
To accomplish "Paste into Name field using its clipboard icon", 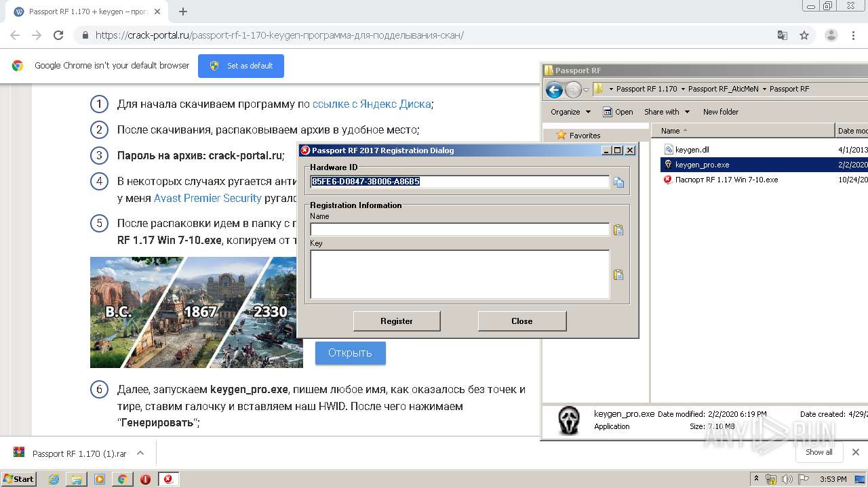I will [x=618, y=230].
